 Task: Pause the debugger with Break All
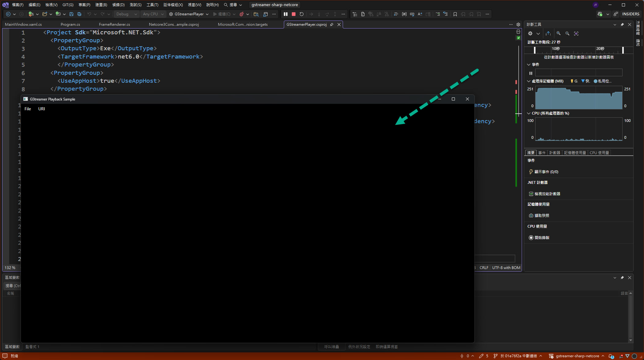(286, 14)
